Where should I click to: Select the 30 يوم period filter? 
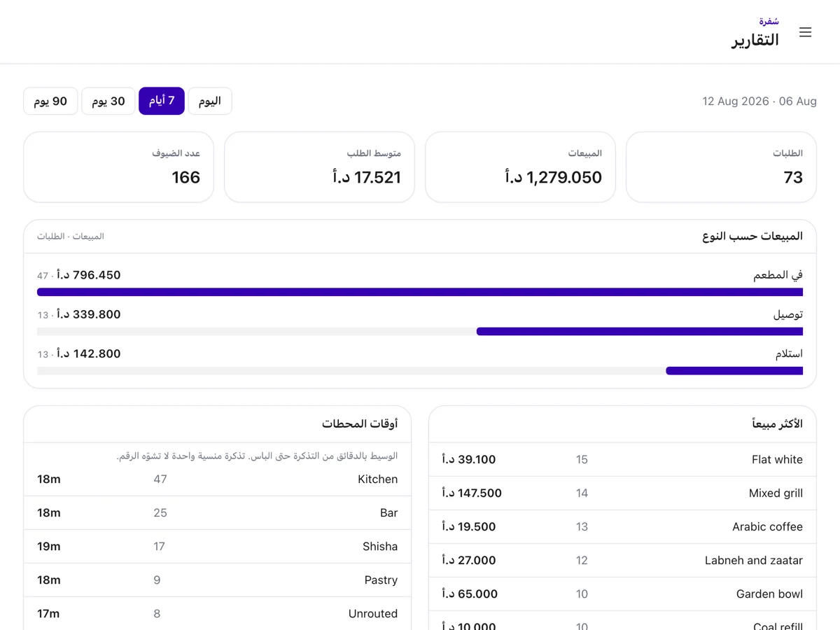(x=108, y=101)
